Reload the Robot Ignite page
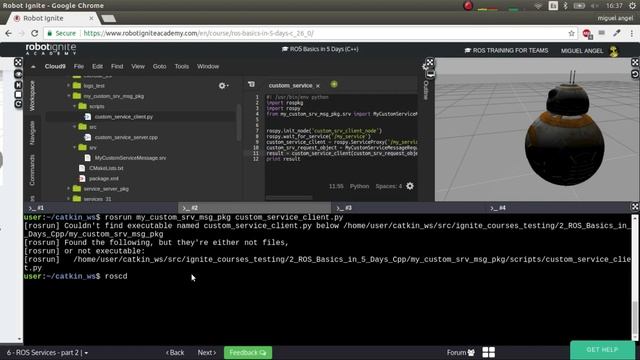640x360 pixels. [35, 33]
